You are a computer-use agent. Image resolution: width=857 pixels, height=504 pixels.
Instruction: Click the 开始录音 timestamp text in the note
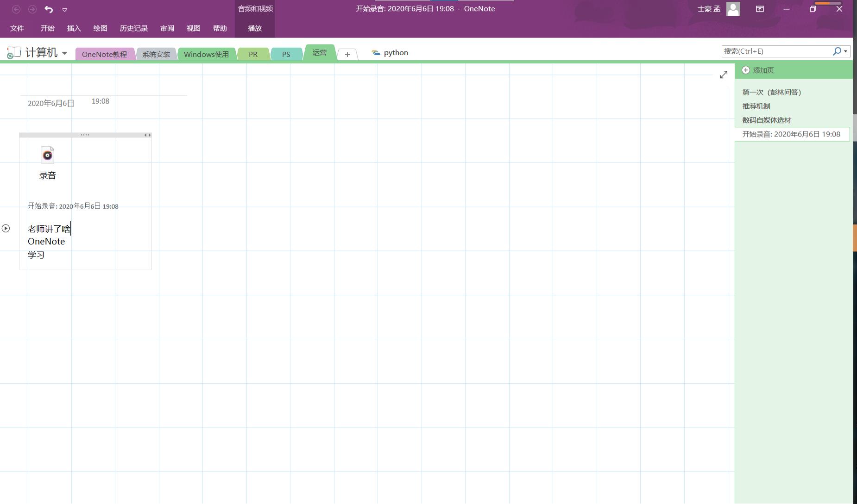(73, 206)
